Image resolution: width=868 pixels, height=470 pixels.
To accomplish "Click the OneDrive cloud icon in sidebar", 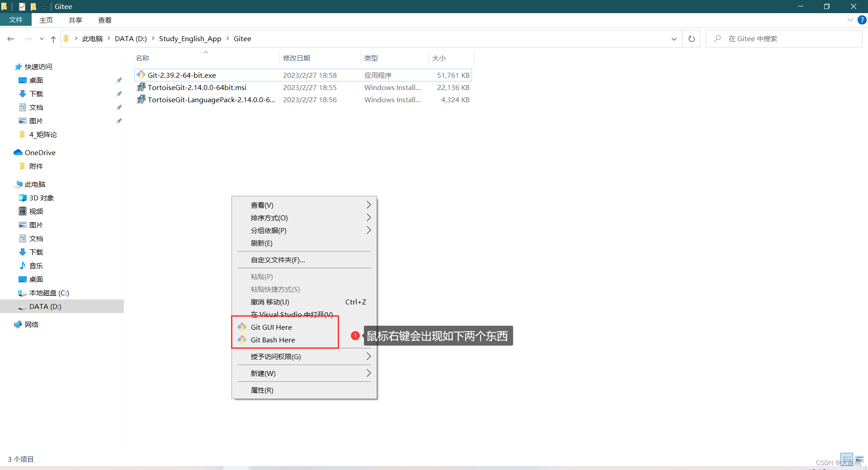I will (x=18, y=152).
